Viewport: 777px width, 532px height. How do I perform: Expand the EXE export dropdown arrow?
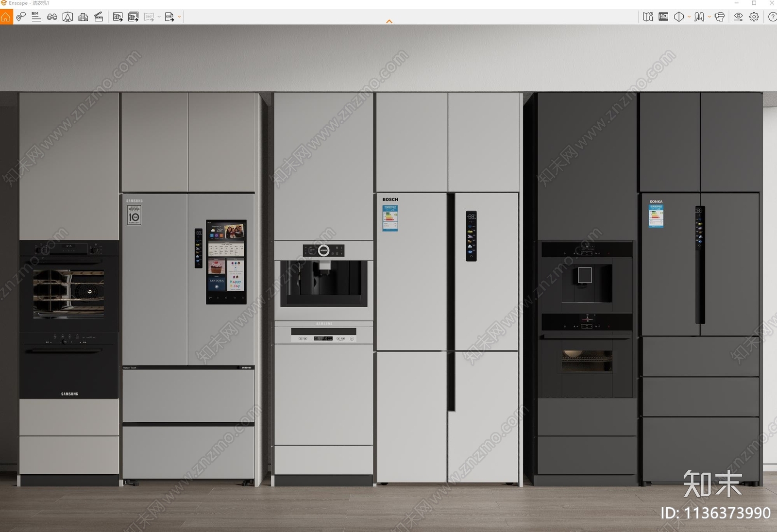[x=179, y=17]
